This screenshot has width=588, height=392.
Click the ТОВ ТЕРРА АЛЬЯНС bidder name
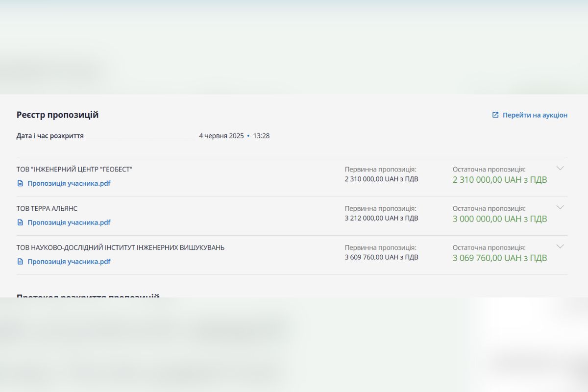pyautogui.click(x=47, y=209)
